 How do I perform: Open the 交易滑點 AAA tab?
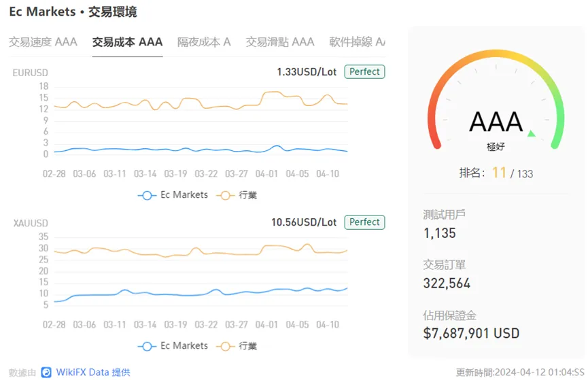(x=280, y=41)
